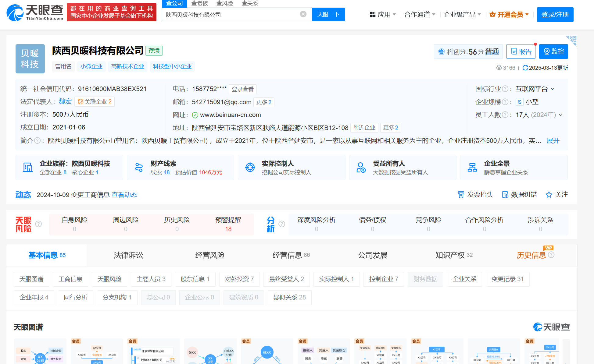
Task: Click help icon next to 历史信息 tab
Action: (x=551, y=255)
